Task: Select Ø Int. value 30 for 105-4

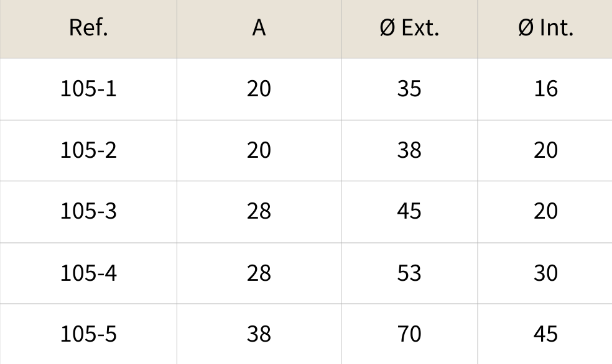Action: pyautogui.click(x=545, y=273)
